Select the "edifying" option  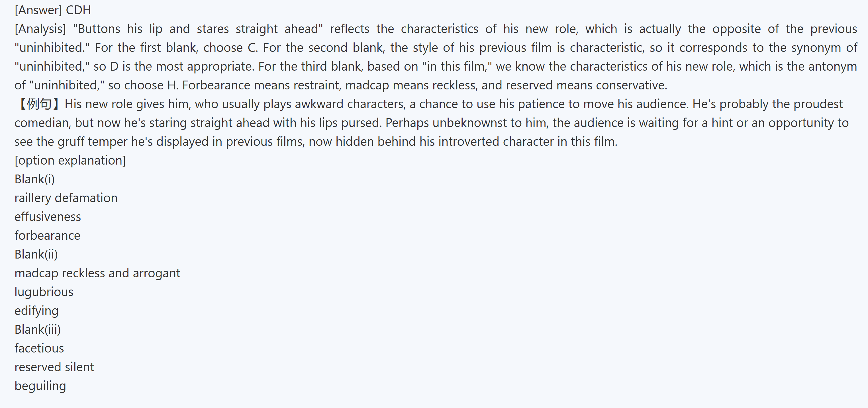36,311
